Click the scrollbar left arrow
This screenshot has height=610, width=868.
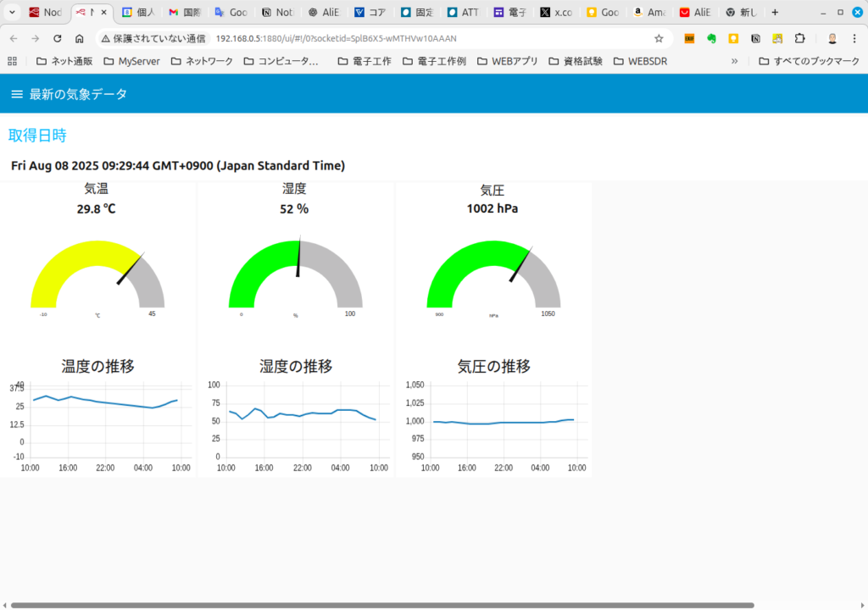tap(4, 605)
